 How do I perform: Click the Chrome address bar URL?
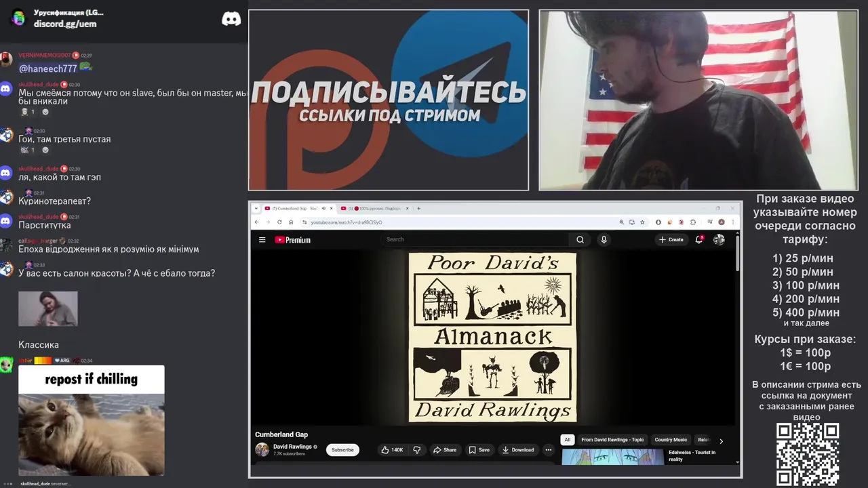tap(346, 222)
